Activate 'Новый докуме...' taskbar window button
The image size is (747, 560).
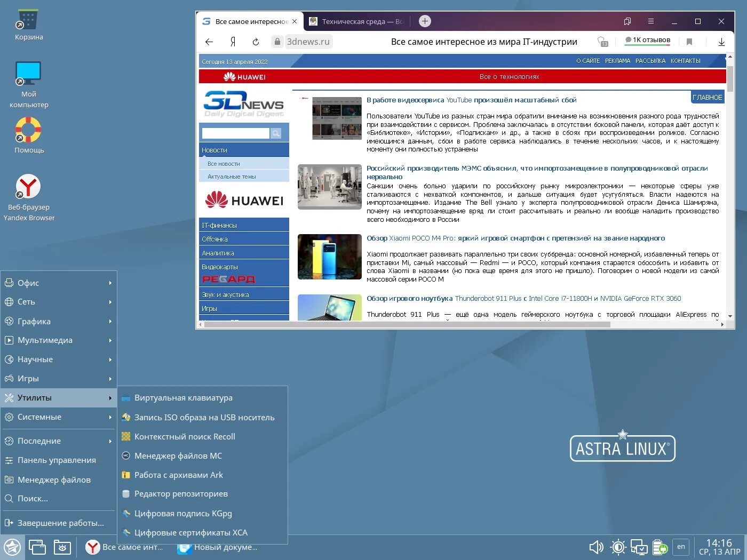tap(217, 547)
